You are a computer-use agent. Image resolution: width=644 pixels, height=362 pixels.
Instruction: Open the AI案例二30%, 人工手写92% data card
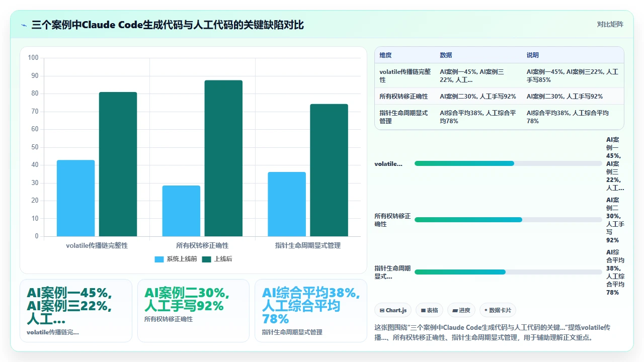tap(193, 311)
